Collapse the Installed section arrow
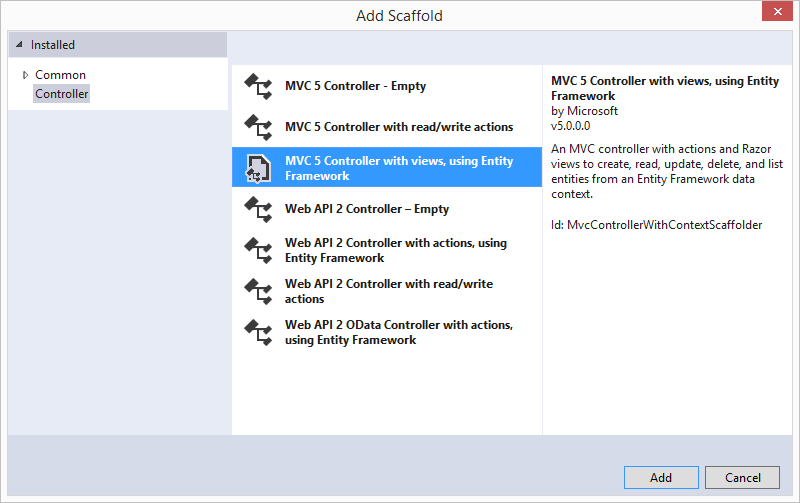This screenshot has width=800, height=503. (x=19, y=44)
